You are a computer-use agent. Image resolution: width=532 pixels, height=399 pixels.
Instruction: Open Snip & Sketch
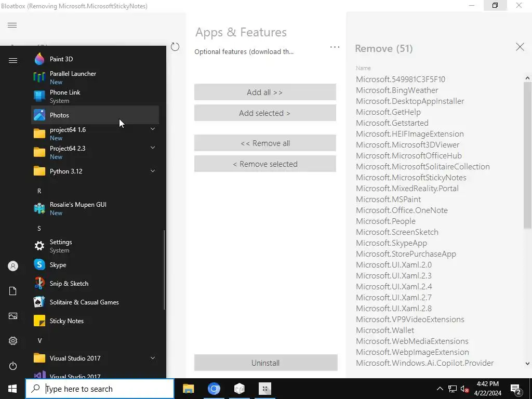pyautogui.click(x=95, y=283)
